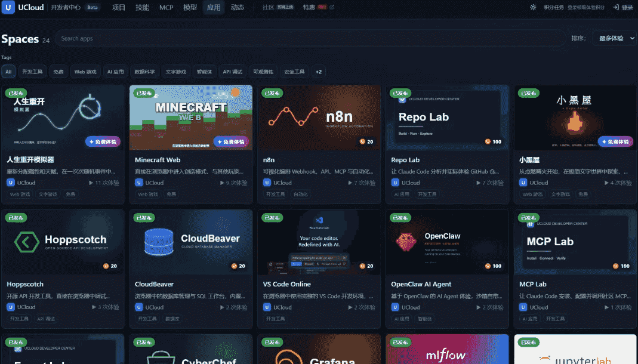Open the 项目 nav tab

click(118, 7)
